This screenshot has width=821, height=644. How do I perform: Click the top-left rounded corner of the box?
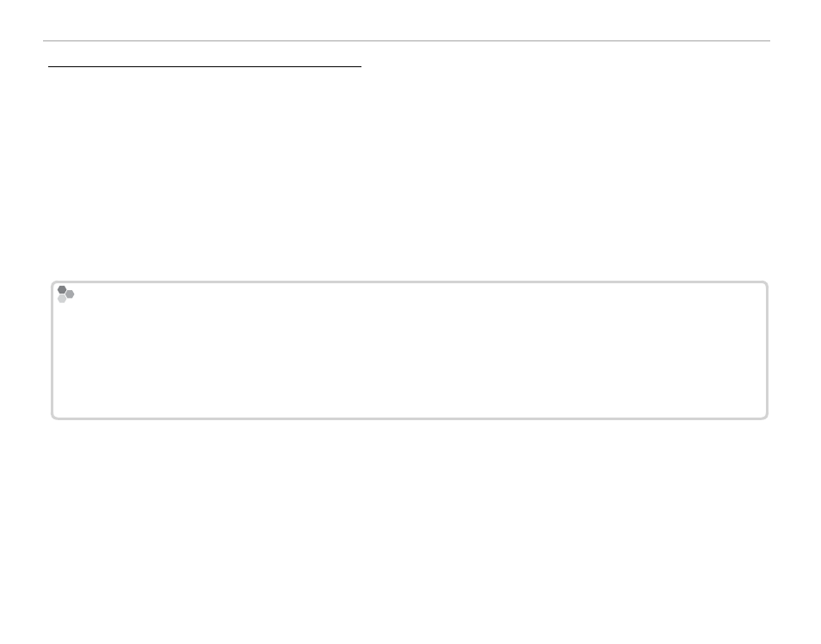[53, 283]
